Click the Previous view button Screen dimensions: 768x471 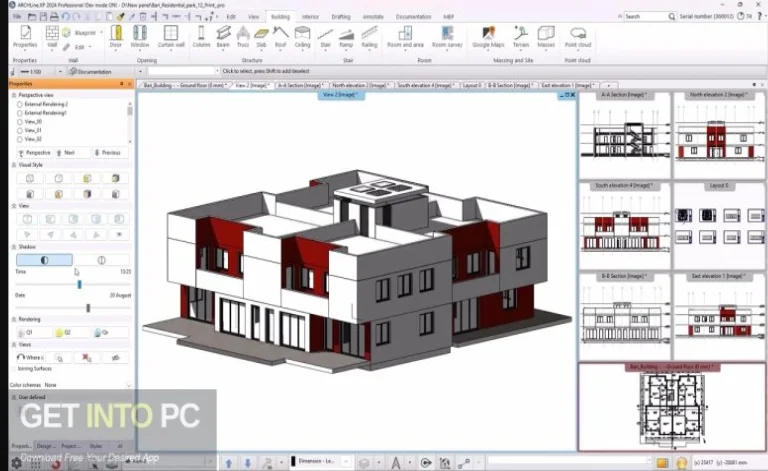(x=109, y=153)
